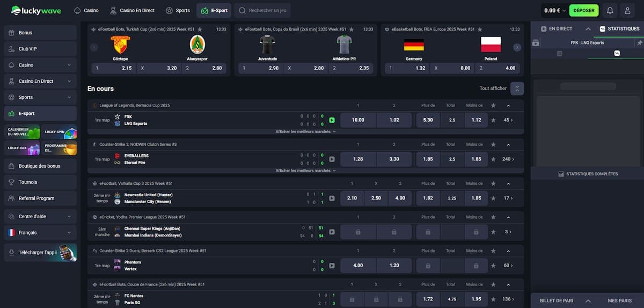Collapse the NODWIN Clutch Series section
This screenshot has width=644, height=308.
click(508, 145)
